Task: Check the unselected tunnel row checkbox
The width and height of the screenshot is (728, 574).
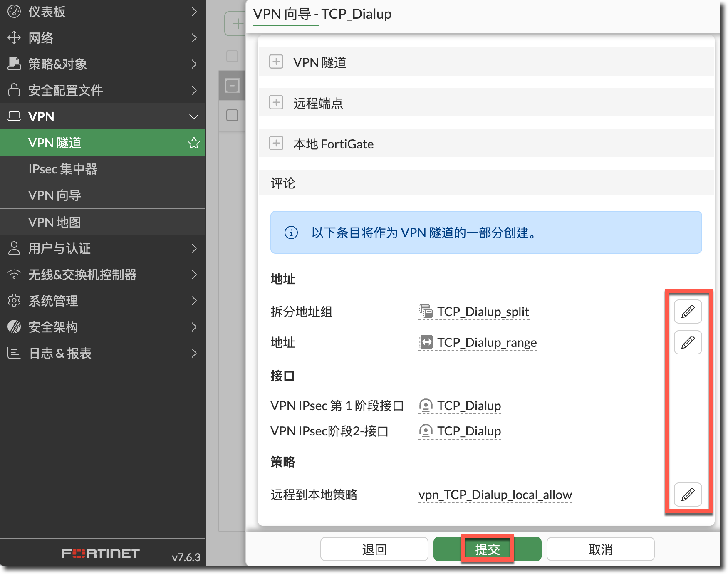Action: point(232,115)
